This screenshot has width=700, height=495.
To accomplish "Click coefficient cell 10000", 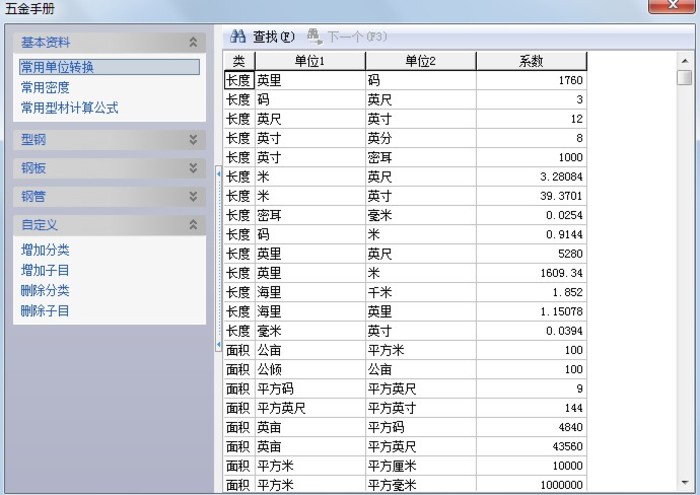I will 531,466.
